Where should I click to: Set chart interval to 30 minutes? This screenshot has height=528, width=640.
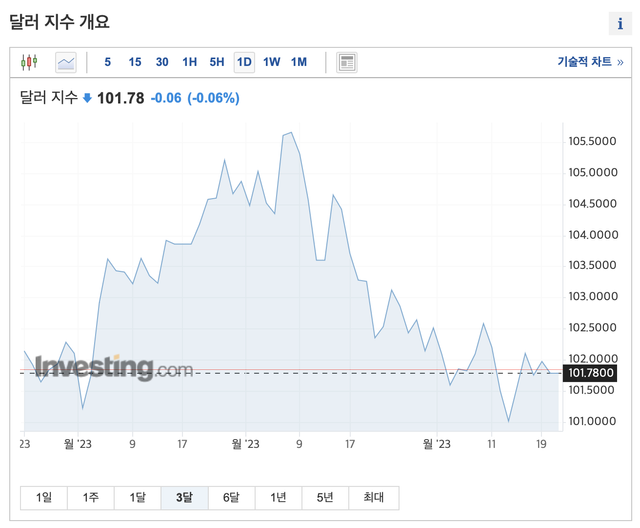pyautogui.click(x=162, y=62)
